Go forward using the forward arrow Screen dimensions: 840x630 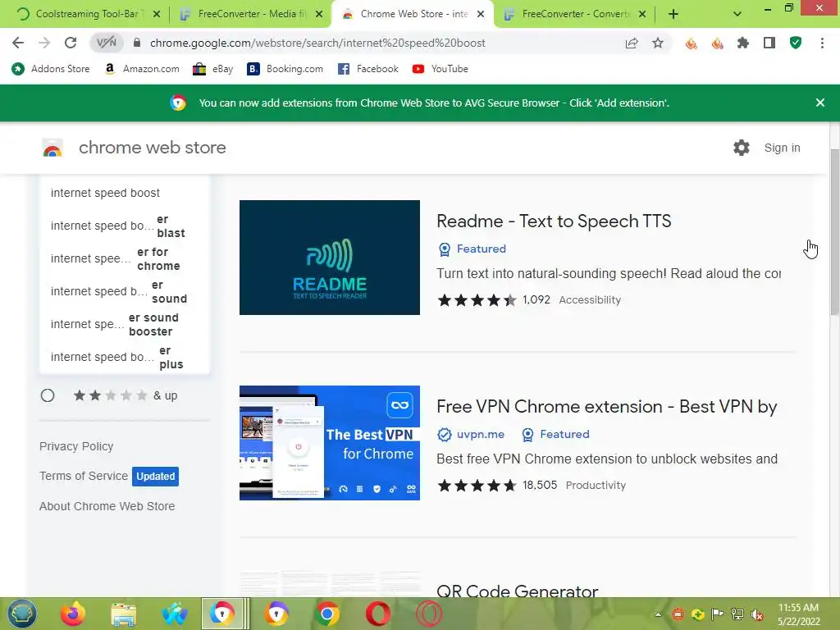44,43
